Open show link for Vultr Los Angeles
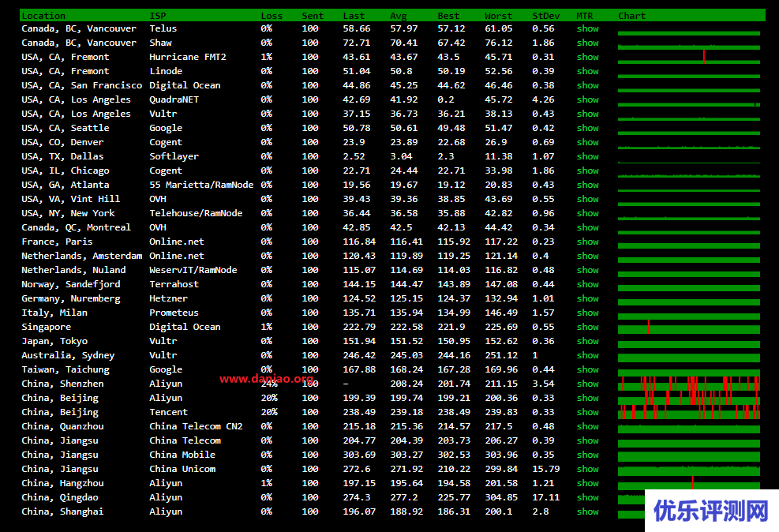 (587, 114)
